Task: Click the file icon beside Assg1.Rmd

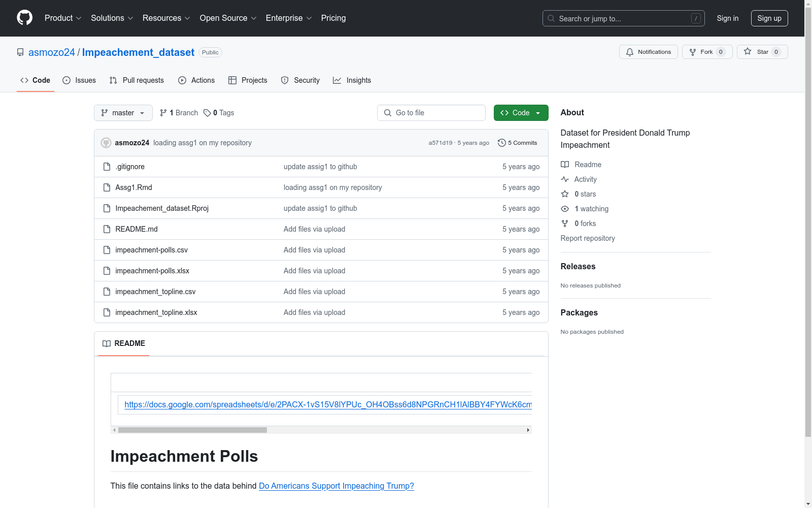Action: [107, 187]
